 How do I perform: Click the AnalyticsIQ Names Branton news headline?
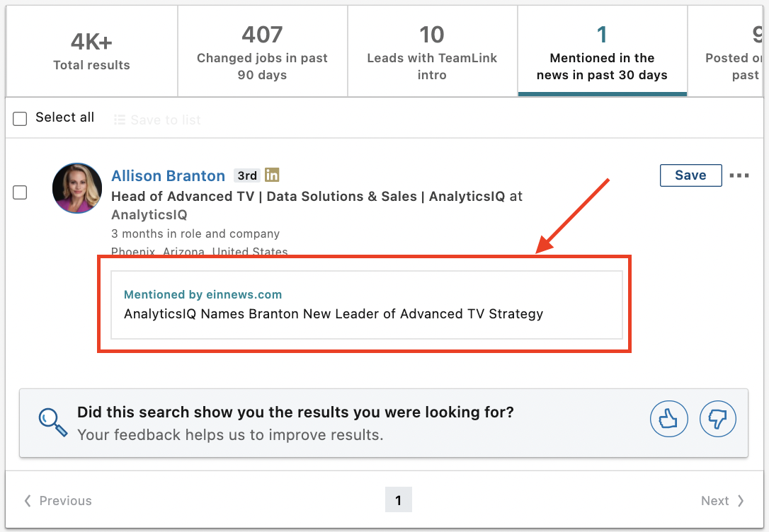(334, 313)
